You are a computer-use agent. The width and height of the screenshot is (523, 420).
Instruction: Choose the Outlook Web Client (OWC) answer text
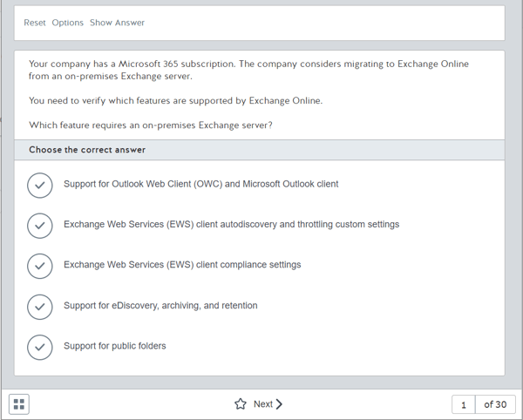click(201, 184)
